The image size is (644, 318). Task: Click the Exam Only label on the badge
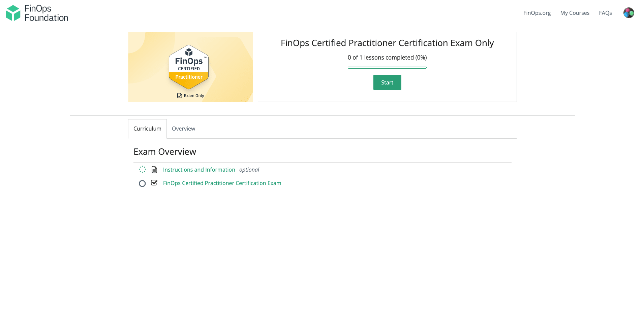(191, 96)
